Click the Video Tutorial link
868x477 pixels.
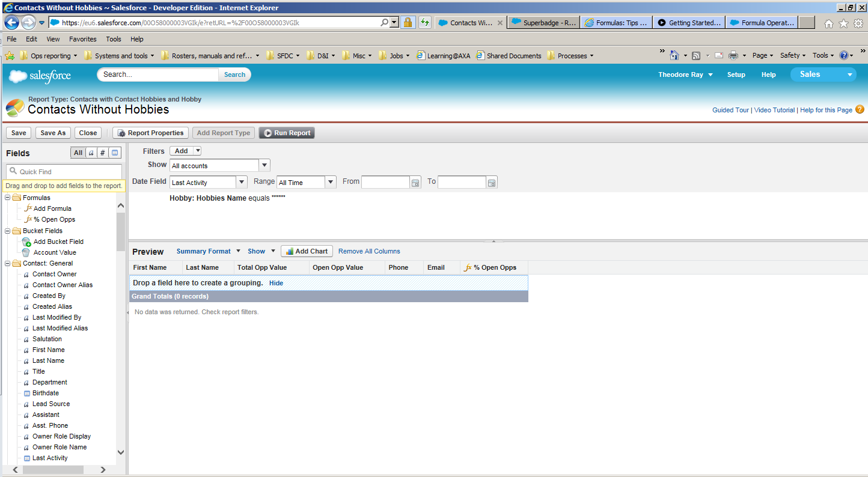pyautogui.click(x=774, y=110)
